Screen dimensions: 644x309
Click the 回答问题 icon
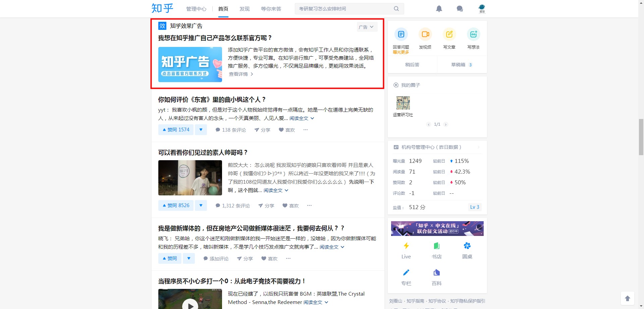point(401,34)
